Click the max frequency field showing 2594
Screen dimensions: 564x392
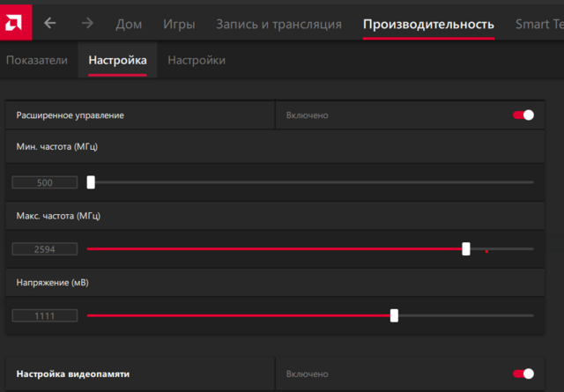tap(45, 249)
